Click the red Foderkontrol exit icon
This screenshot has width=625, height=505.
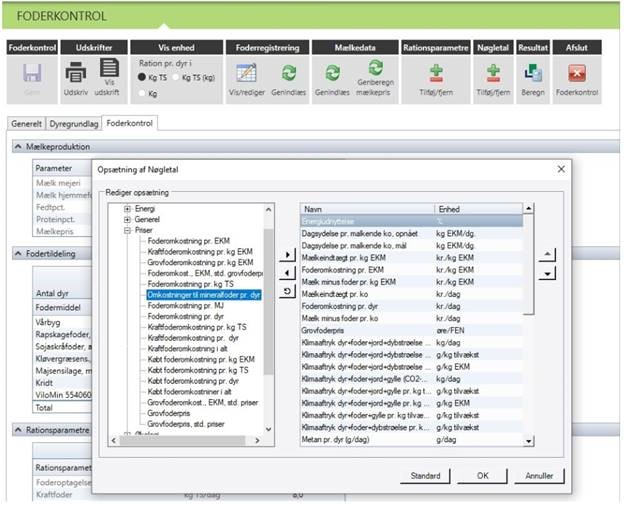click(576, 74)
